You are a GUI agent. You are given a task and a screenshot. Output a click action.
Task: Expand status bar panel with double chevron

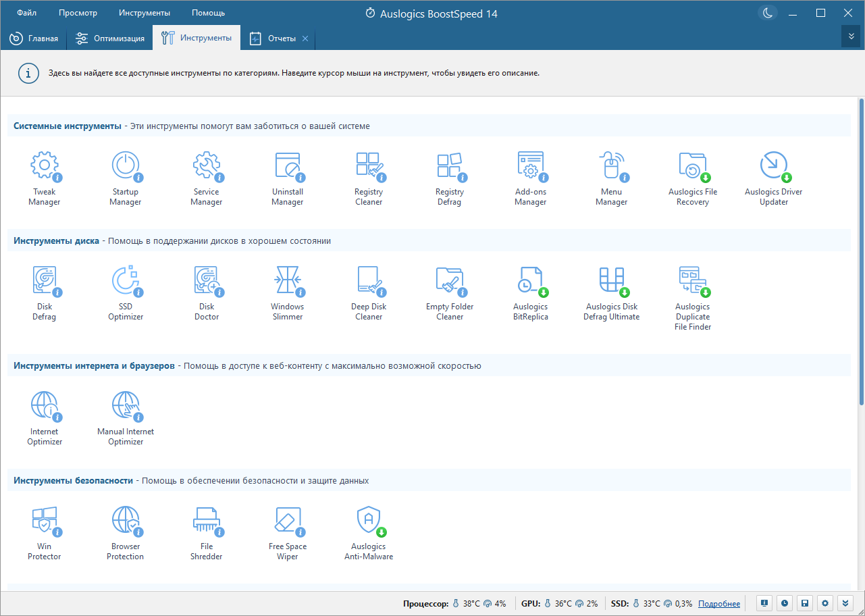[845, 603]
